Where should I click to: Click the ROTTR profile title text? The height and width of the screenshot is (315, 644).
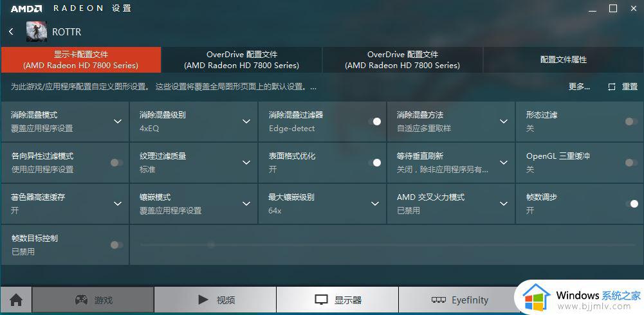[x=66, y=32]
